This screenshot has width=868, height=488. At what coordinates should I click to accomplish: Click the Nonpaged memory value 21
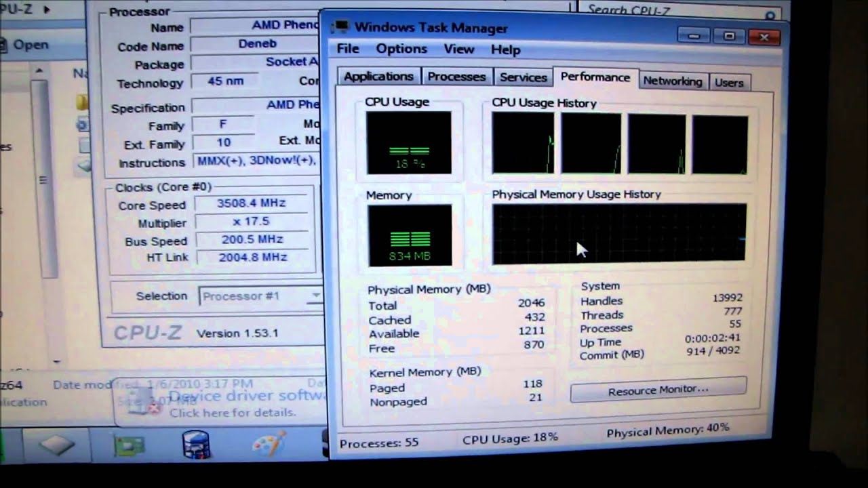536,398
